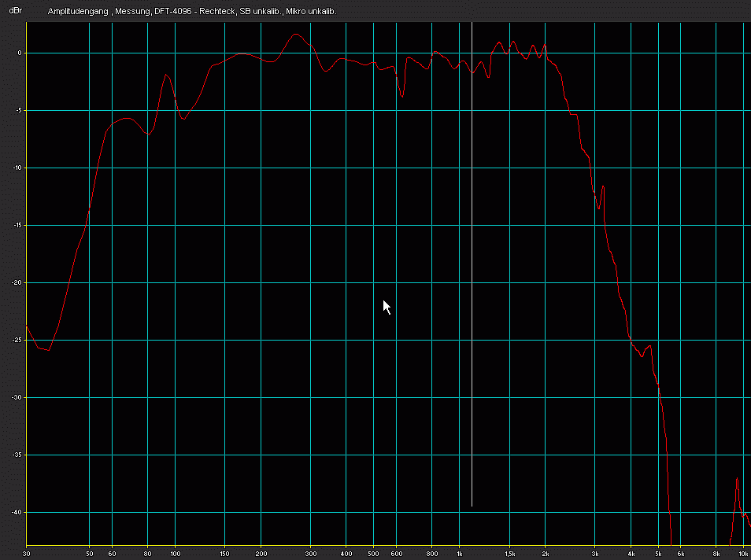Click the 2k frequency axis label

(x=546, y=553)
